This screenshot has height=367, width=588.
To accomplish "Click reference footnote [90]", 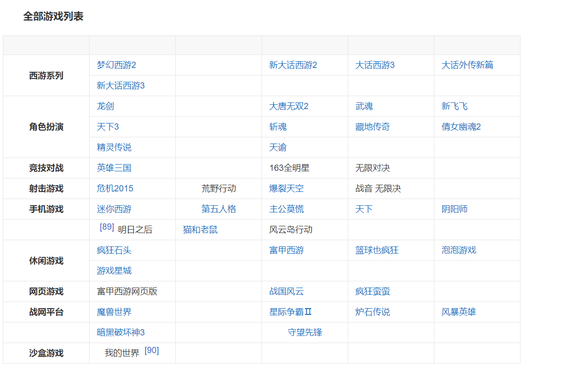I will [152, 350].
